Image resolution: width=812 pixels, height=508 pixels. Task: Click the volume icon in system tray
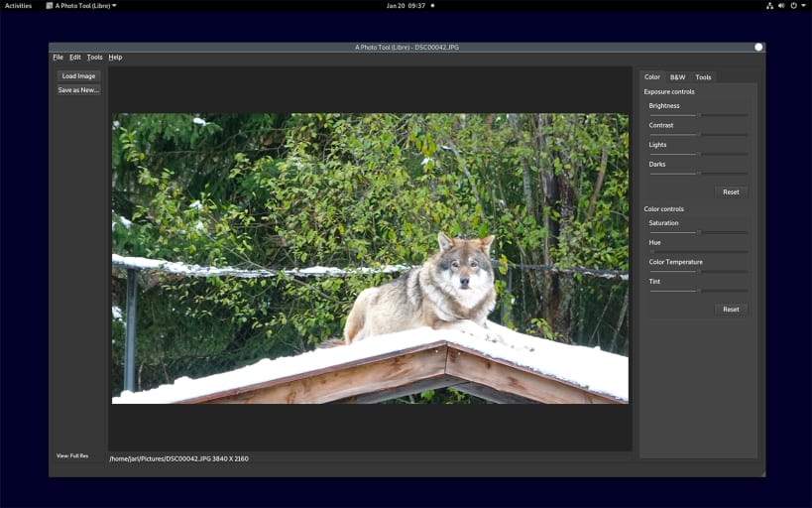(781, 6)
